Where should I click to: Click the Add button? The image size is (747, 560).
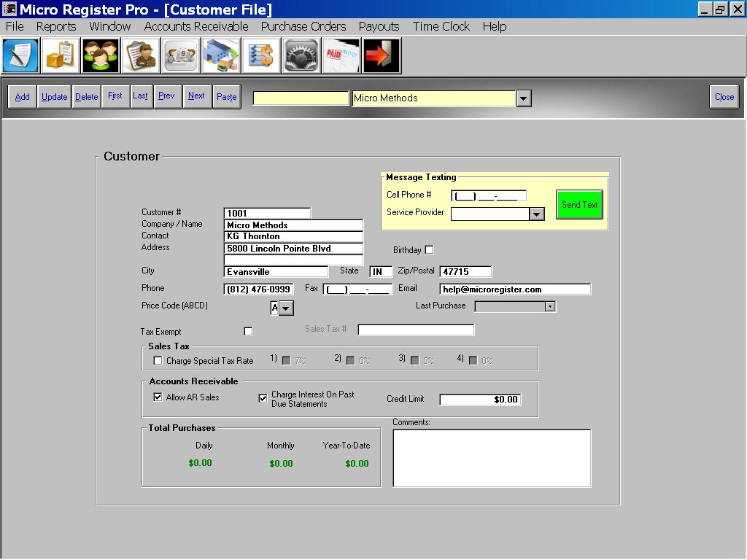coord(23,97)
